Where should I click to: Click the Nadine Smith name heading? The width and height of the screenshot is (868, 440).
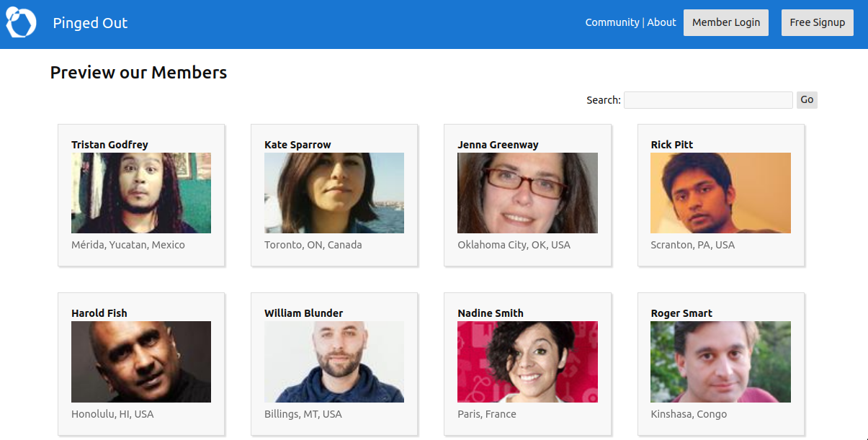coord(491,313)
